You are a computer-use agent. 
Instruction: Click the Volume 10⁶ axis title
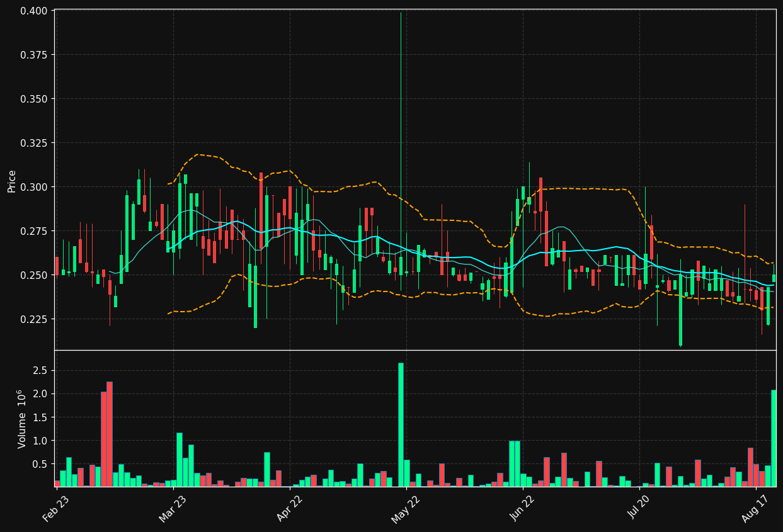(x=21, y=419)
